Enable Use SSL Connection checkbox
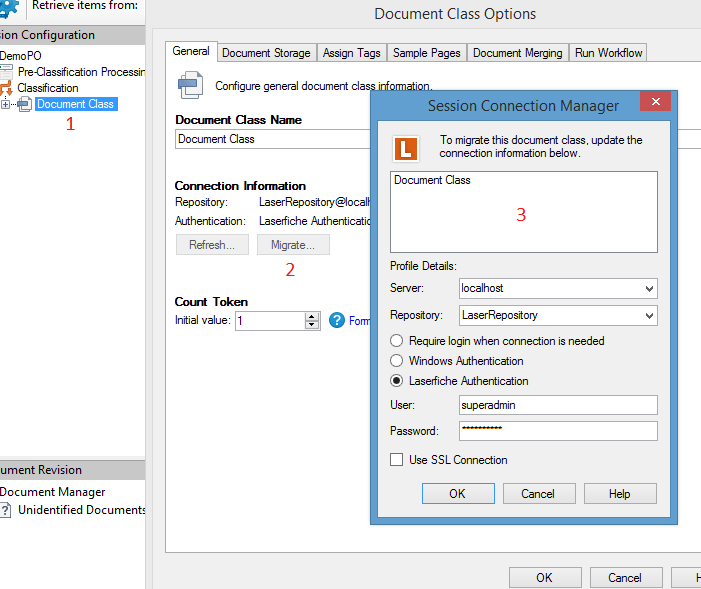The height and width of the screenshot is (589, 701). [397, 460]
